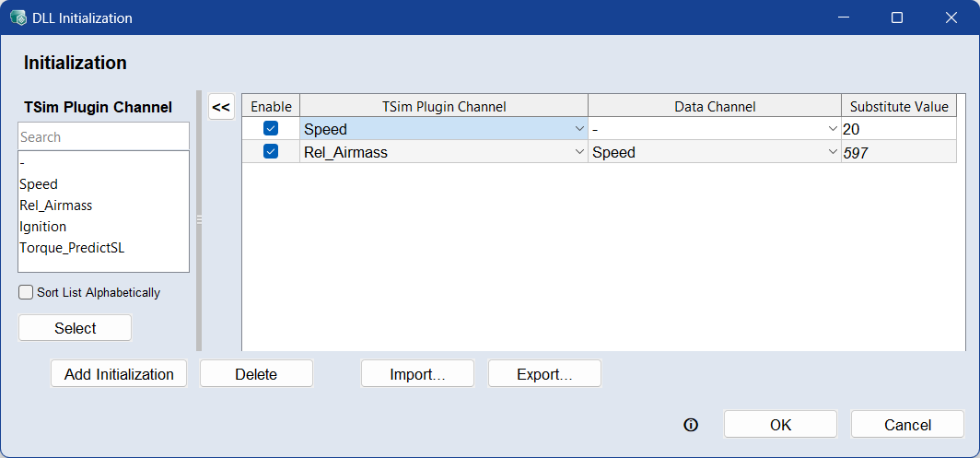Click the DLL Initialization title bar icon

(x=17, y=18)
